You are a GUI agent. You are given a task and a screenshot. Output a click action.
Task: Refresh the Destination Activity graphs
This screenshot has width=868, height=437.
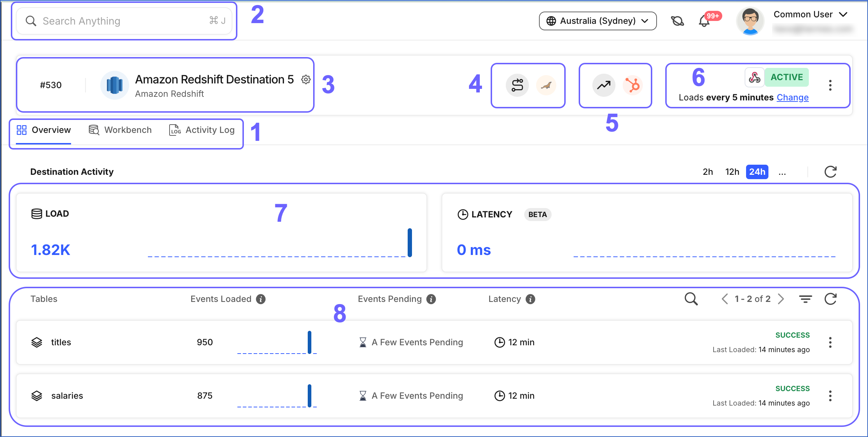830,172
